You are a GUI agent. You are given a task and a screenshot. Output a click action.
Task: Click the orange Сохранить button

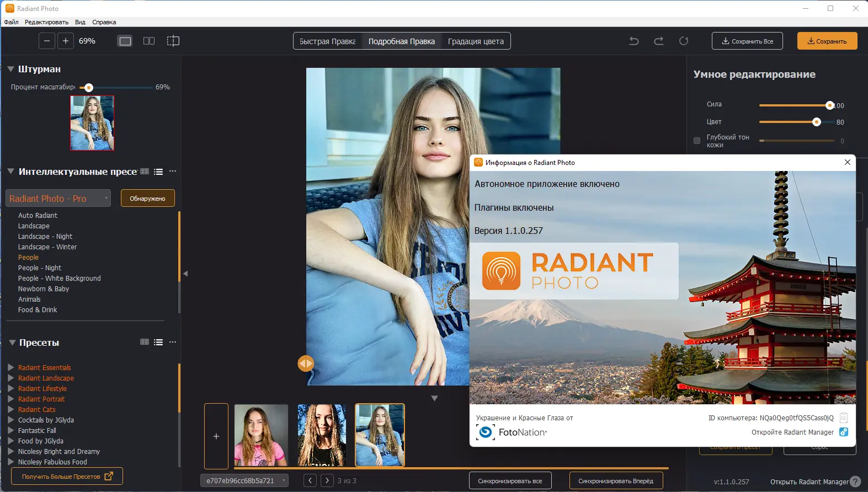[827, 41]
